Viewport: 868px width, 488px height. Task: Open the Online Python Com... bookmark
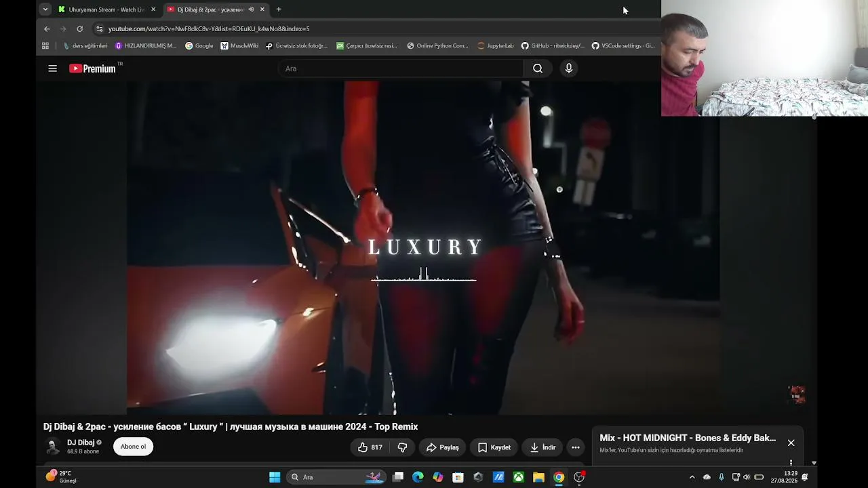[437, 46]
